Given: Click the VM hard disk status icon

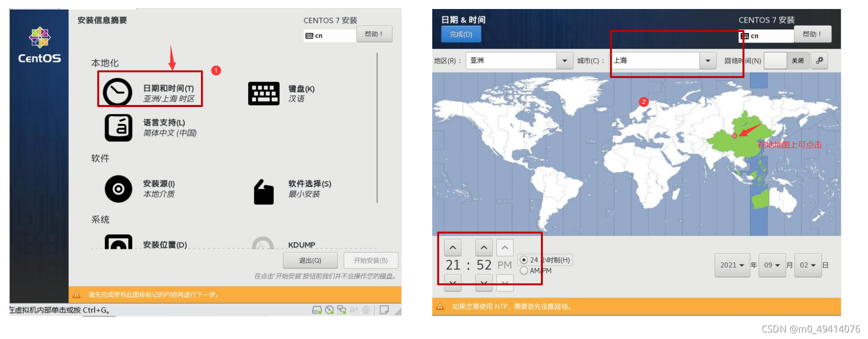Looking at the screenshot, I should 317,310.
